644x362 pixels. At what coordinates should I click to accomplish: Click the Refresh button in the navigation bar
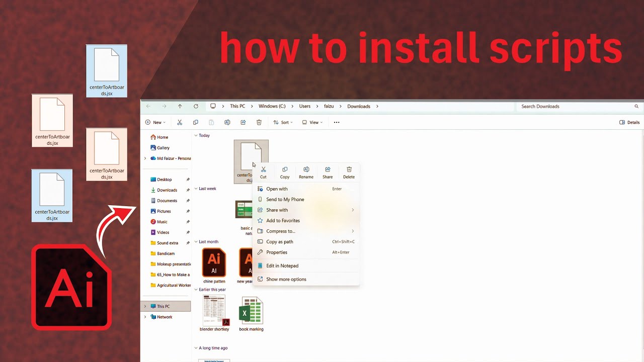point(196,106)
